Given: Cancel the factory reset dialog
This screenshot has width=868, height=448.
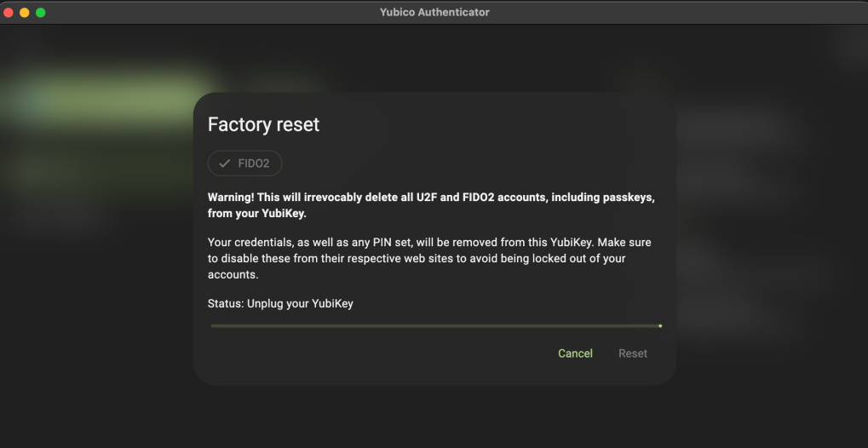Looking at the screenshot, I should pyautogui.click(x=575, y=353).
